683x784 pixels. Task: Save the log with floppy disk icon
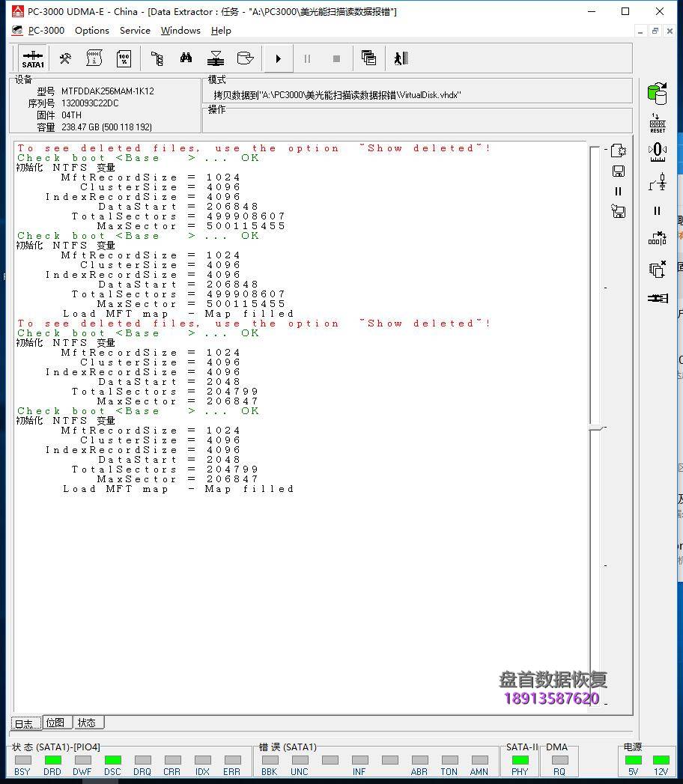(x=619, y=171)
